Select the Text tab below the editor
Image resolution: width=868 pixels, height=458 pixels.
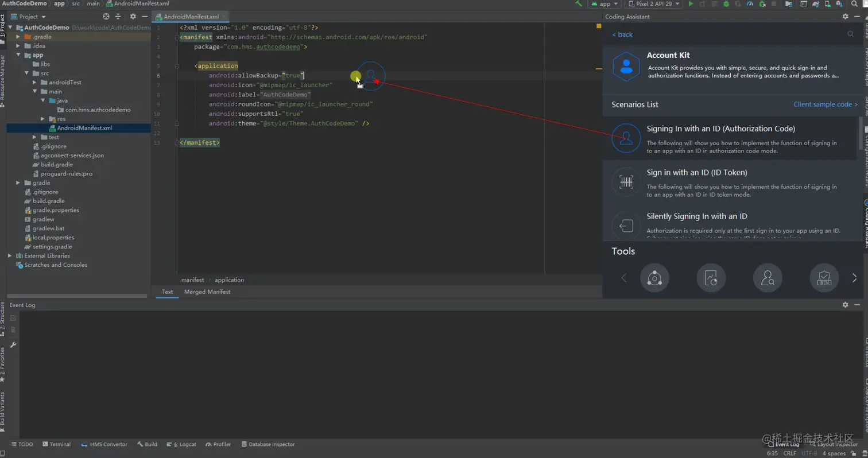coord(167,292)
